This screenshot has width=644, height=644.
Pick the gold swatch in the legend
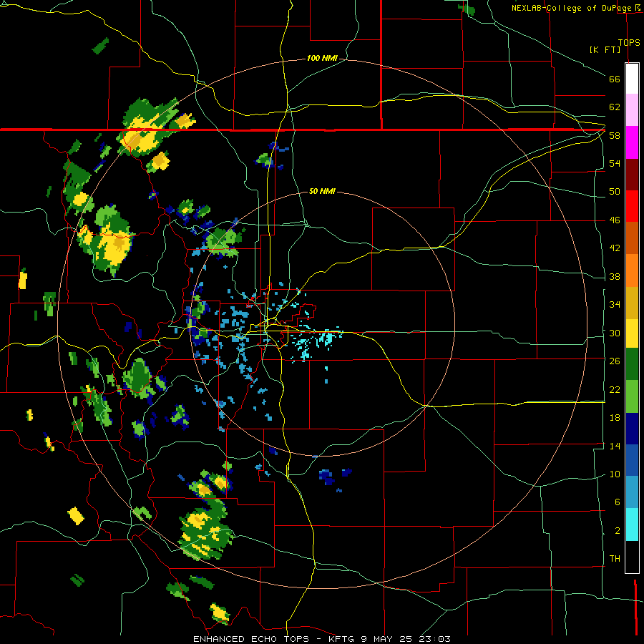(x=632, y=303)
